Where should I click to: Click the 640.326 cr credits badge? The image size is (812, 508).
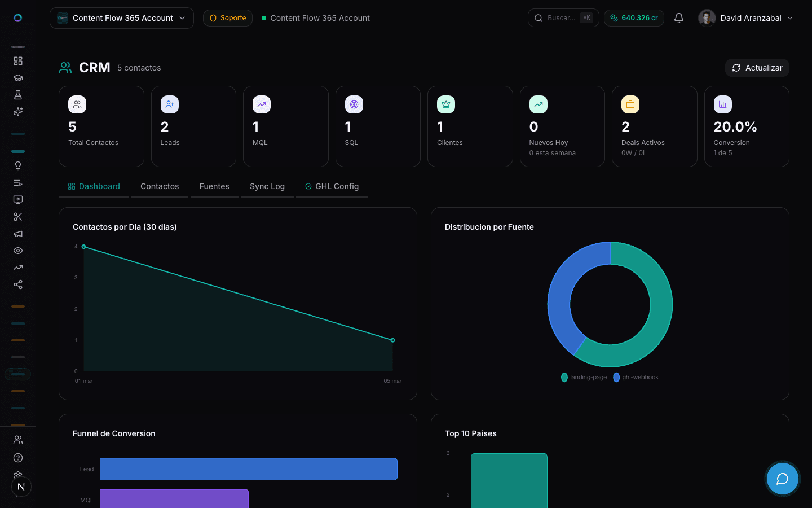[x=634, y=18]
